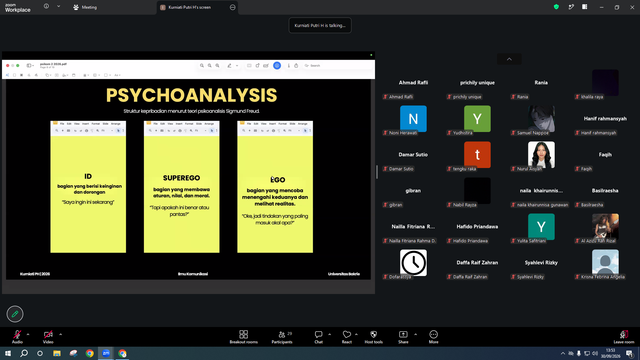The width and height of the screenshot is (640, 360).
Task: Click the green annotate pencil button
Action: (15, 314)
